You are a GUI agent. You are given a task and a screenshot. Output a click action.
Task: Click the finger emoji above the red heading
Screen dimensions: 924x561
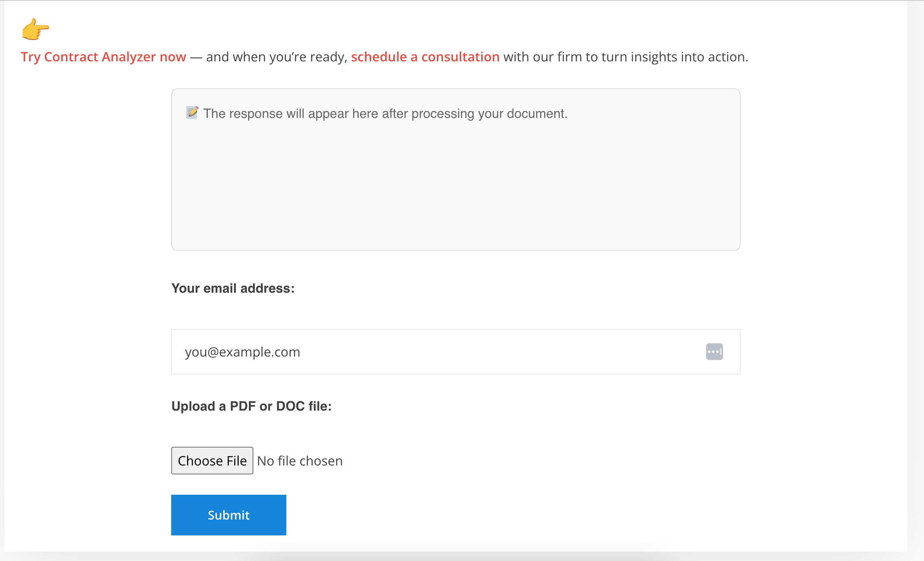[x=35, y=30]
